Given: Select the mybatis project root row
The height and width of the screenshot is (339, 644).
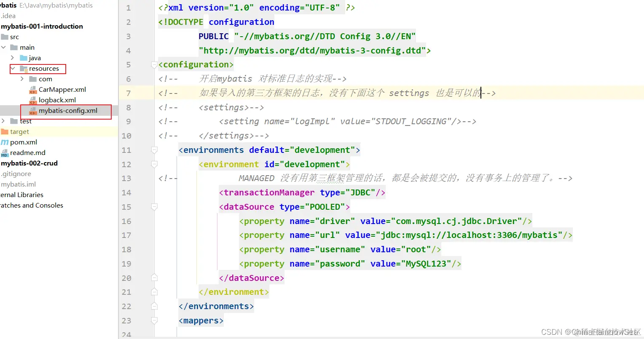Looking at the screenshot, I should point(59,5).
